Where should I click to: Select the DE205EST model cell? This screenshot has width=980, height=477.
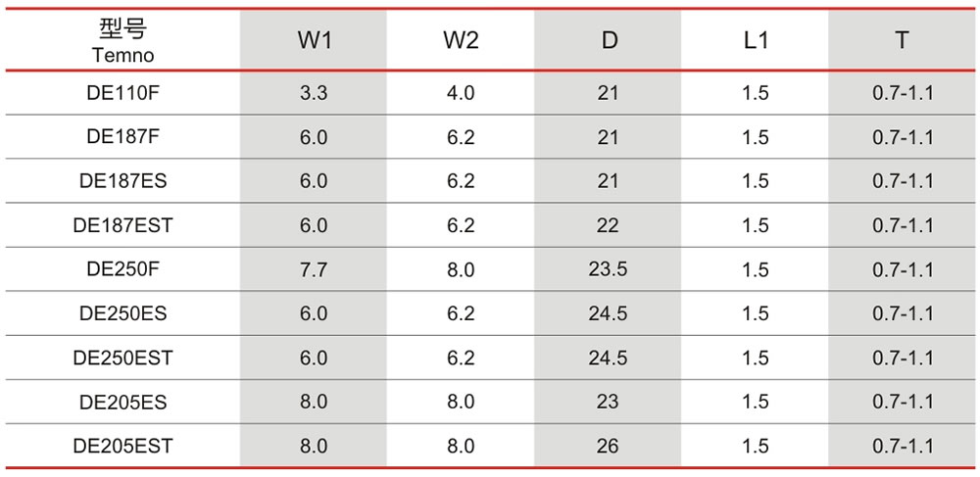tap(122, 447)
